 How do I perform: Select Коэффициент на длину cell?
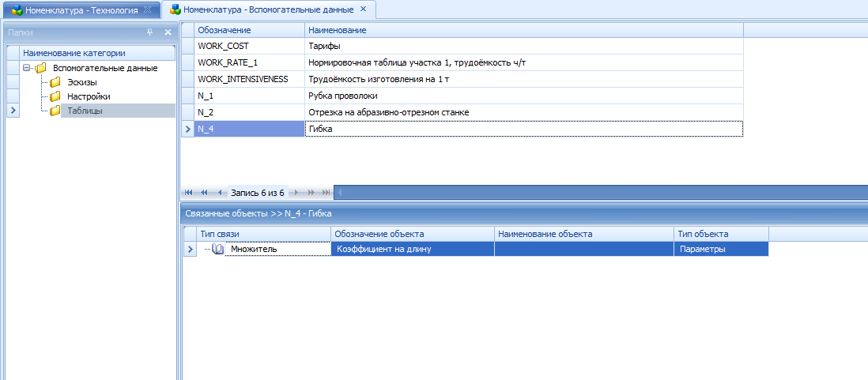coord(413,250)
